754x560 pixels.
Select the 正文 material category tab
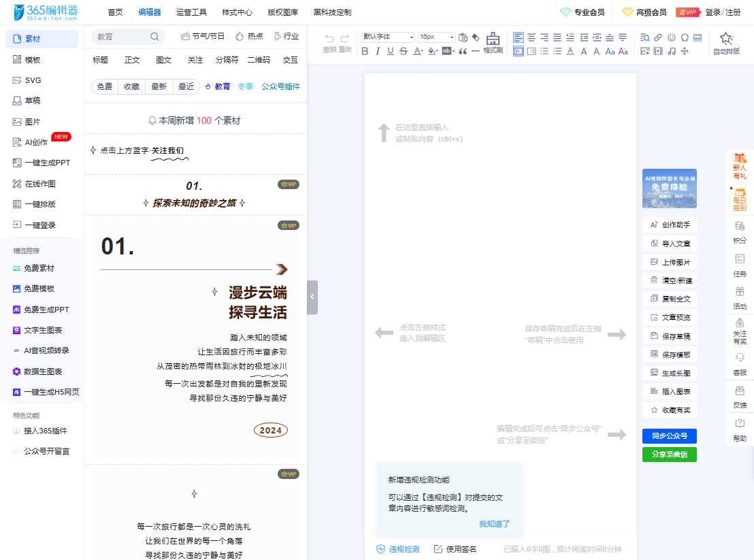pos(132,59)
